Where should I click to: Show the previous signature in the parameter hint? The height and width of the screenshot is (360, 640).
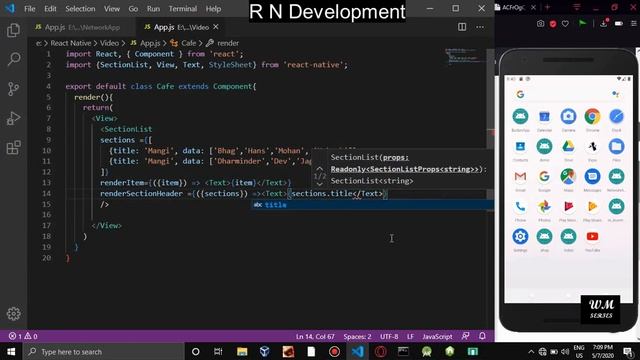pyautogui.click(x=320, y=168)
